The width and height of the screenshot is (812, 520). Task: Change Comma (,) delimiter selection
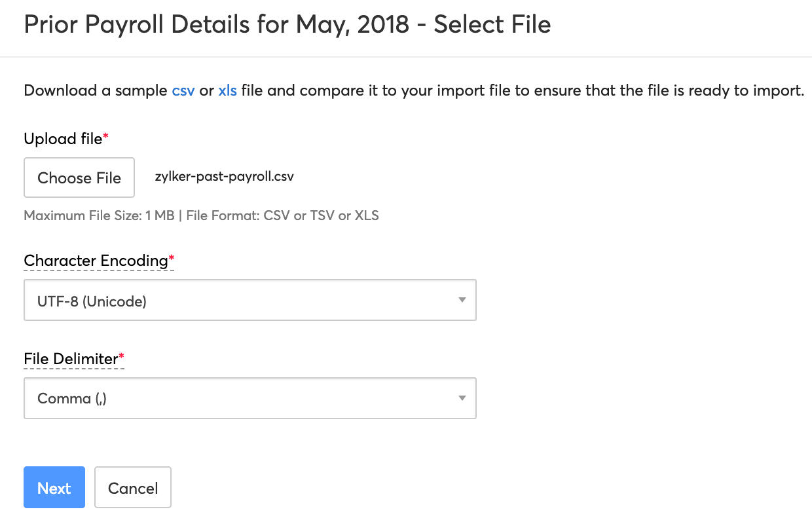[250, 398]
